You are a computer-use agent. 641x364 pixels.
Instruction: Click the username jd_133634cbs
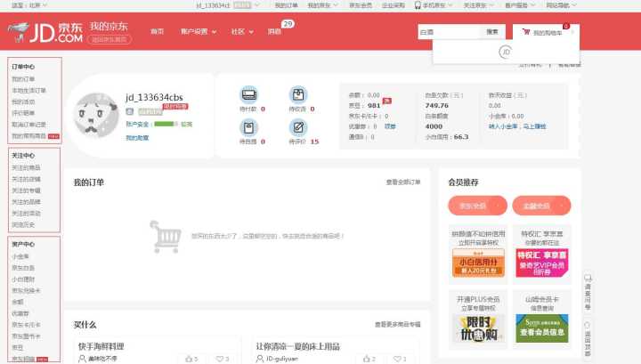(154, 97)
